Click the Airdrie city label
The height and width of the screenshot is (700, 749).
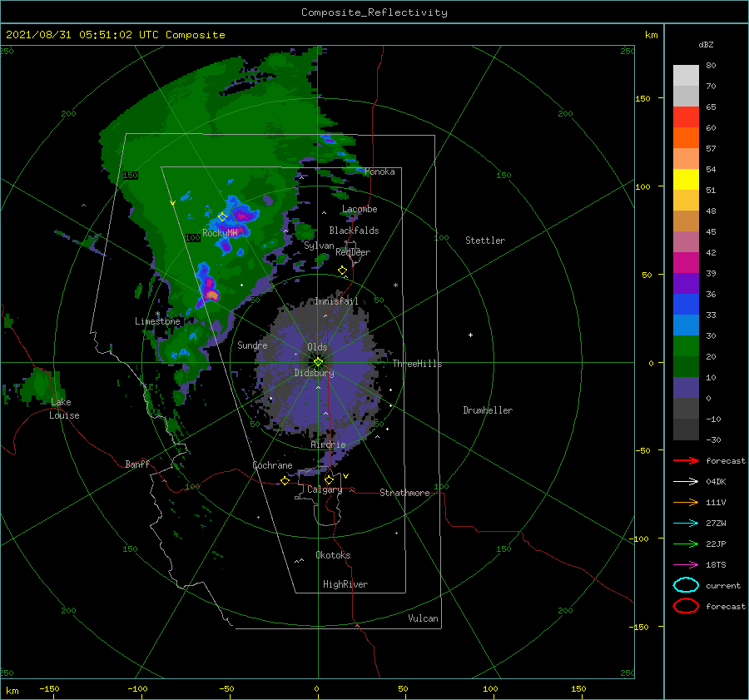point(328,444)
